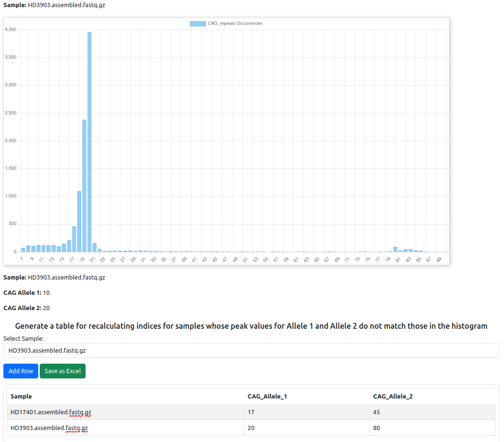Click the histogram bar at repeat 17
504x442 pixels.
(x=74, y=239)
